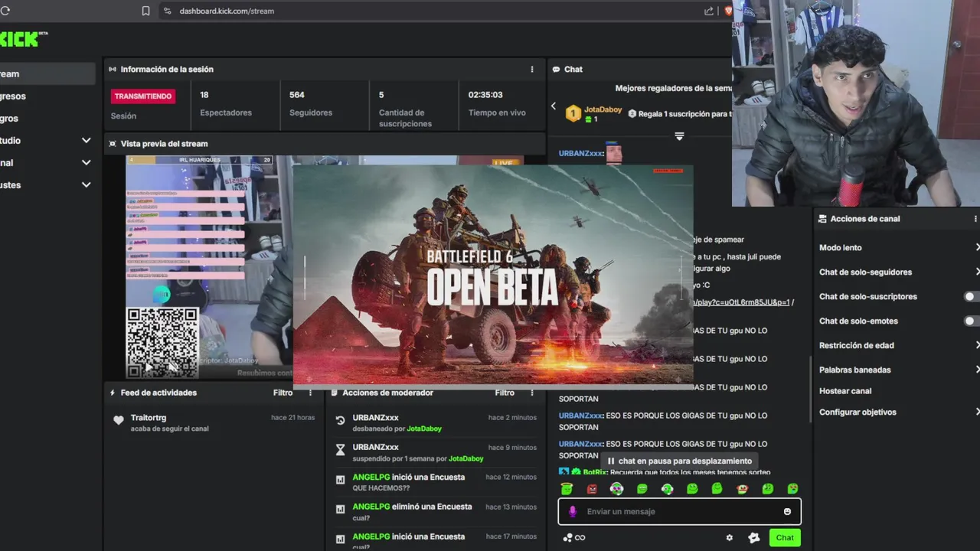Image resolution: width=980 pixels, height=551 pixels.
Task: Open Configurar objetivos option
Action: 899,412
